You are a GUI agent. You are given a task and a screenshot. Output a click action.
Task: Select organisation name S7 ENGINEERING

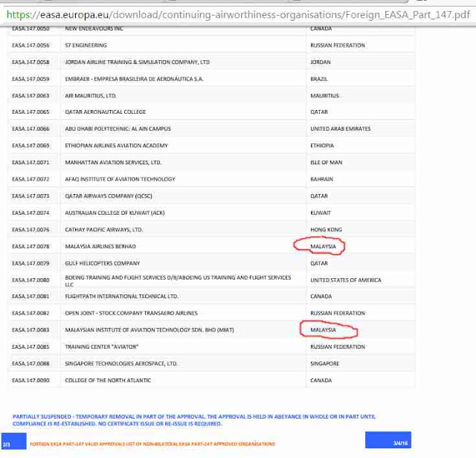coord(86,45)
